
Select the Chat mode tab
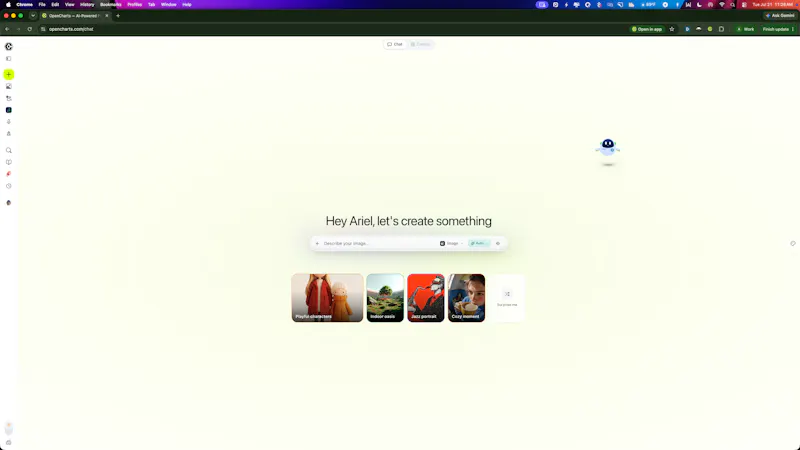click(395, 44)
